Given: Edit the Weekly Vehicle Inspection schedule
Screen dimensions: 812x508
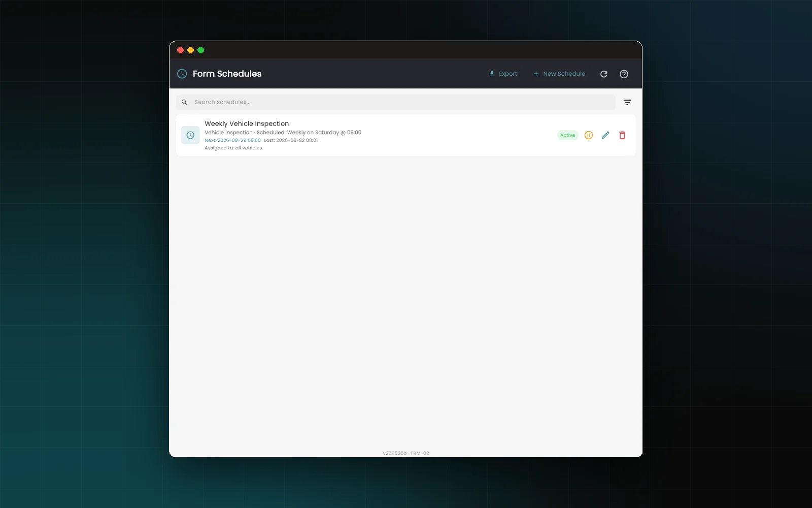Looking at the screenshot, I should [605, 135].
